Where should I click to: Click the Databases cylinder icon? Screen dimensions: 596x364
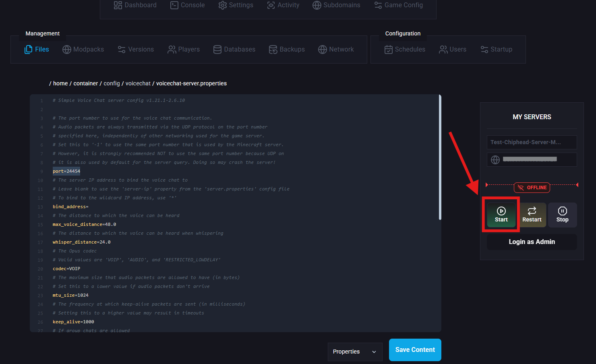217,50
